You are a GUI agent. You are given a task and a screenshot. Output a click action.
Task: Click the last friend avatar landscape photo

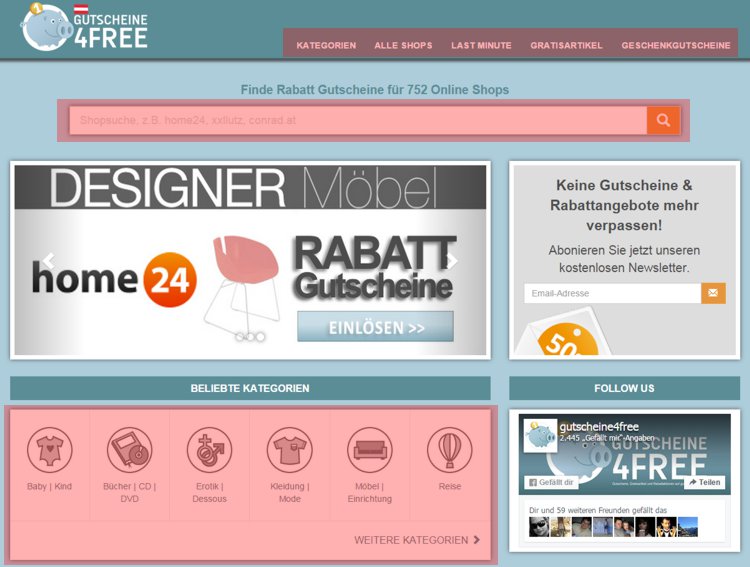tap(688, 527)
